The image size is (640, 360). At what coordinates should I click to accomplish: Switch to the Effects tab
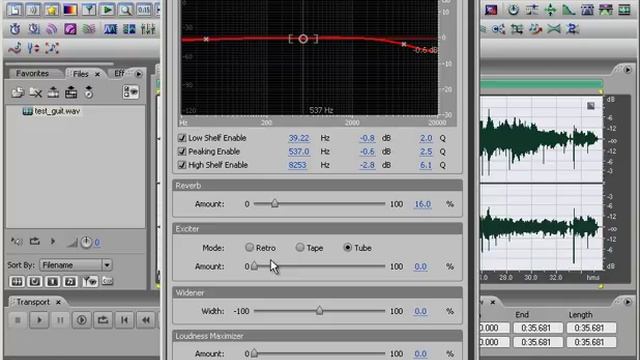[119, 73]
